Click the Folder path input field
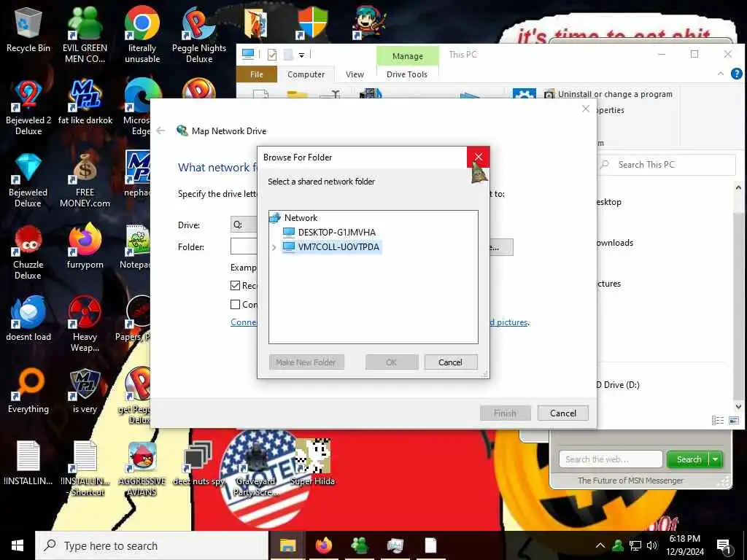This screenshot has width=747, height=560. [244, 246]
